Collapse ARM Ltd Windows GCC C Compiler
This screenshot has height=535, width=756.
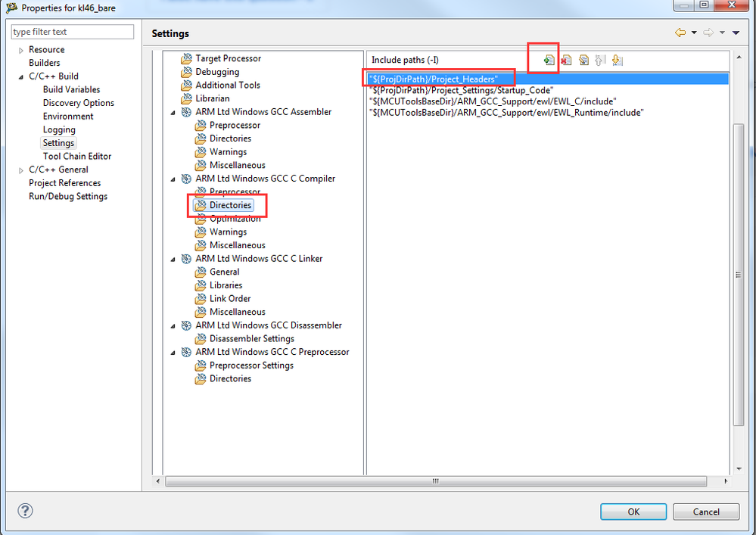(x=173, y=179)
